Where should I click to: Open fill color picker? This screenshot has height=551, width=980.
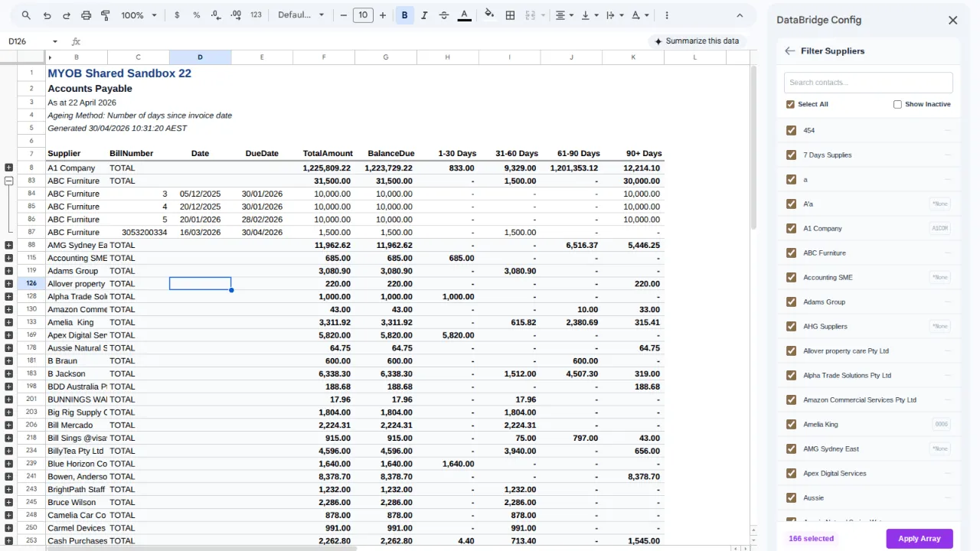tap(489, 15)
